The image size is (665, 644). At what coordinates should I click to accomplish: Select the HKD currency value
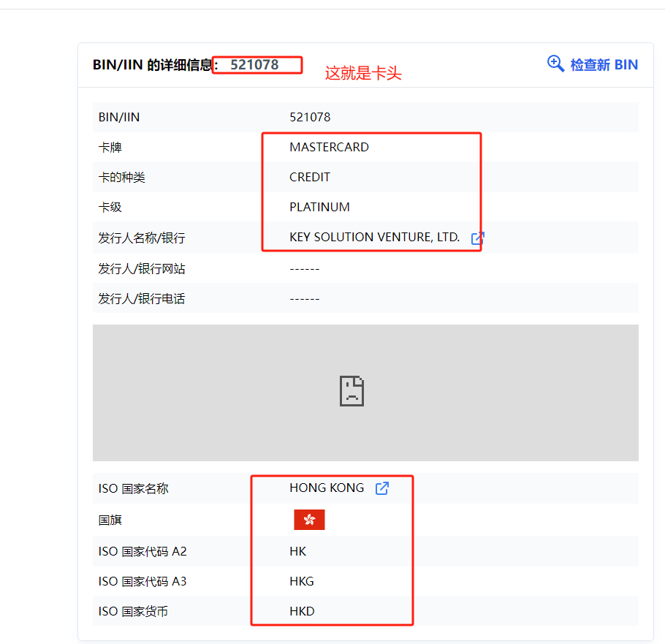coord(302,610)
